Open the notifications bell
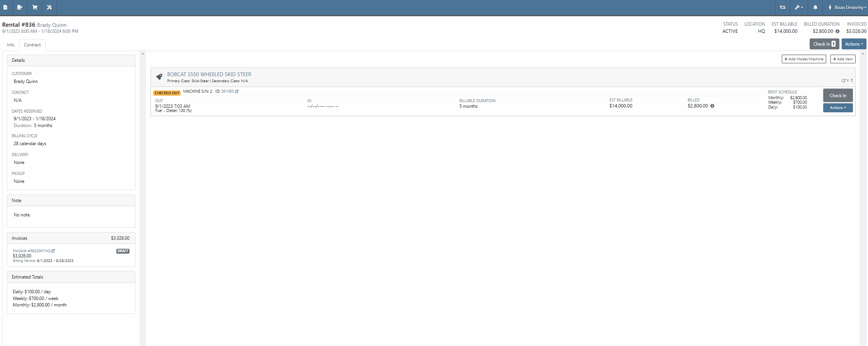Image resolution: width=868 pixels, height=346 pixels. tap(815, 7)
